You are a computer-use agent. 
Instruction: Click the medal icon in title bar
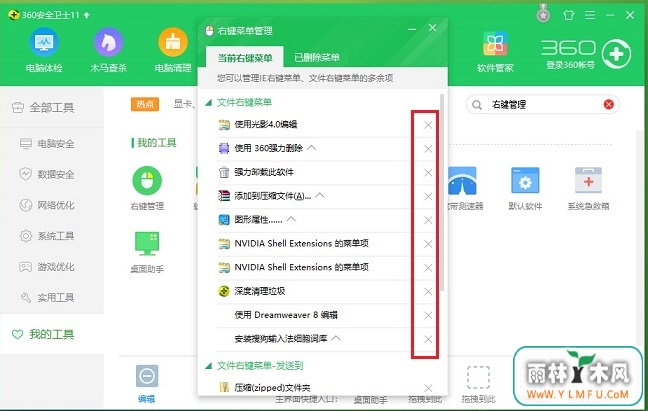[543, 14]
